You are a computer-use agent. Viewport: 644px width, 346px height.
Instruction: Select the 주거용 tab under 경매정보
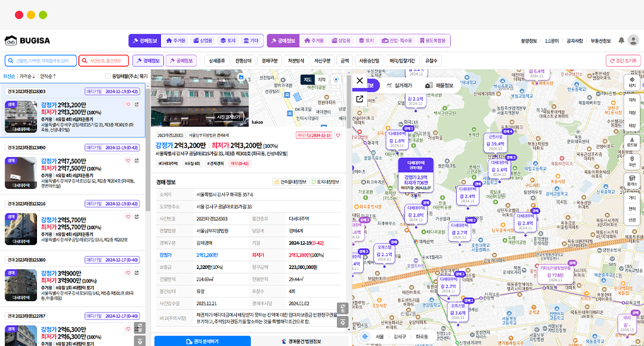[x=175, y=41]
